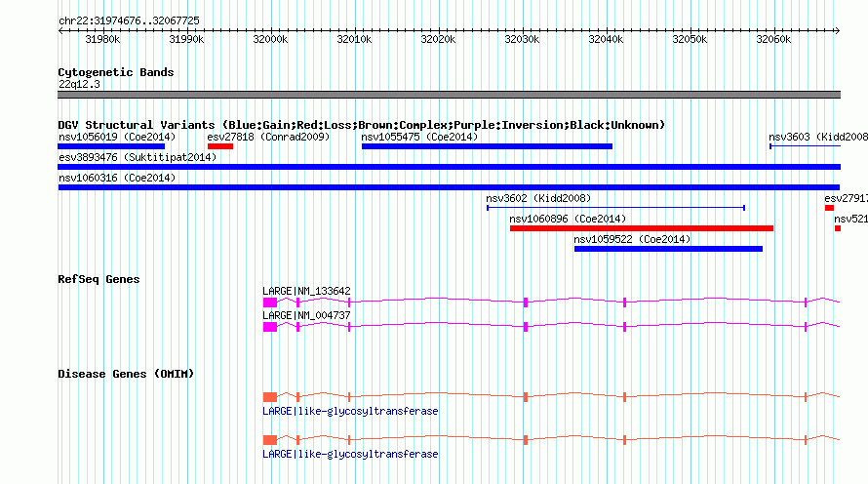868x484 pixels.
Task: Open the esv3893476 (Suktitipat2014) variant bar
Action: click(x=449, y=167)
